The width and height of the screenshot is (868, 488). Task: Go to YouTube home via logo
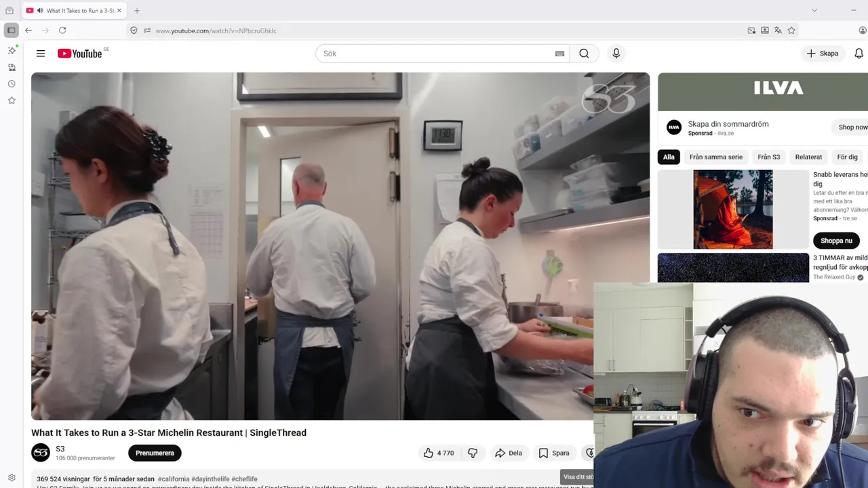pos(80,54)
